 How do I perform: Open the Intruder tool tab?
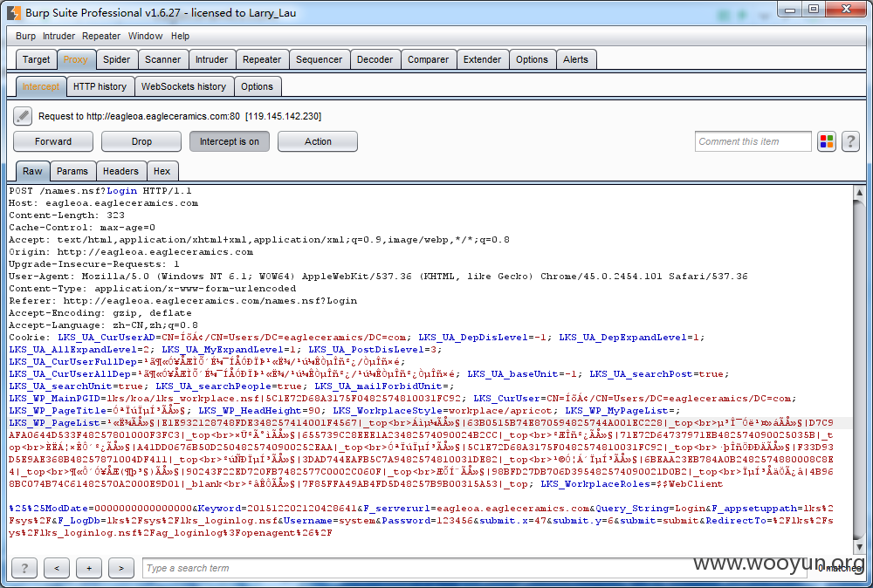(211, 59)
